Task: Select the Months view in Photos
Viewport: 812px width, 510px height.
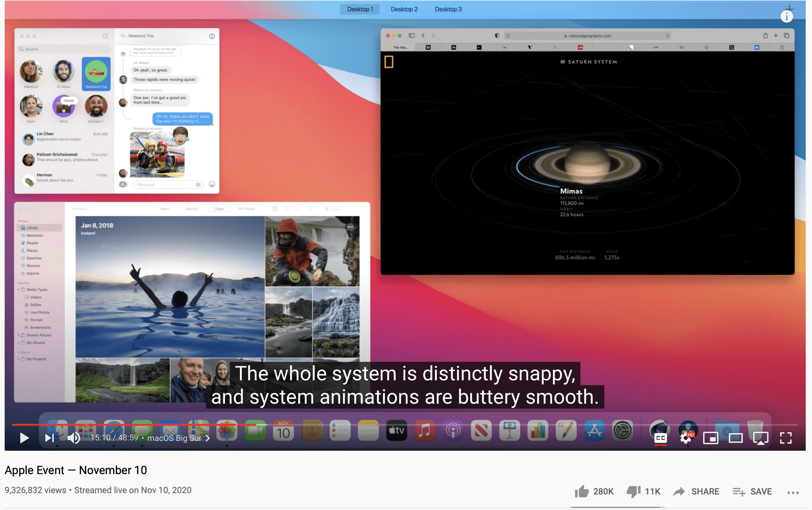Action: point(192,209)
